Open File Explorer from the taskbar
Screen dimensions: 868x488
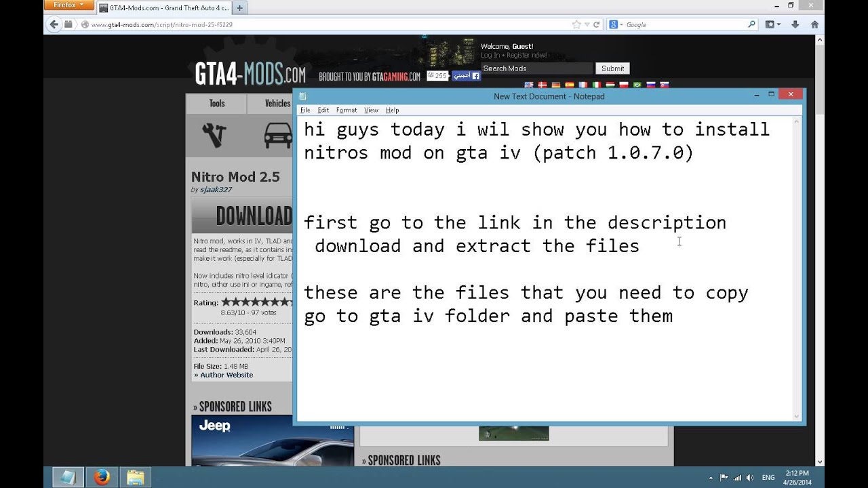pos(135,477)
